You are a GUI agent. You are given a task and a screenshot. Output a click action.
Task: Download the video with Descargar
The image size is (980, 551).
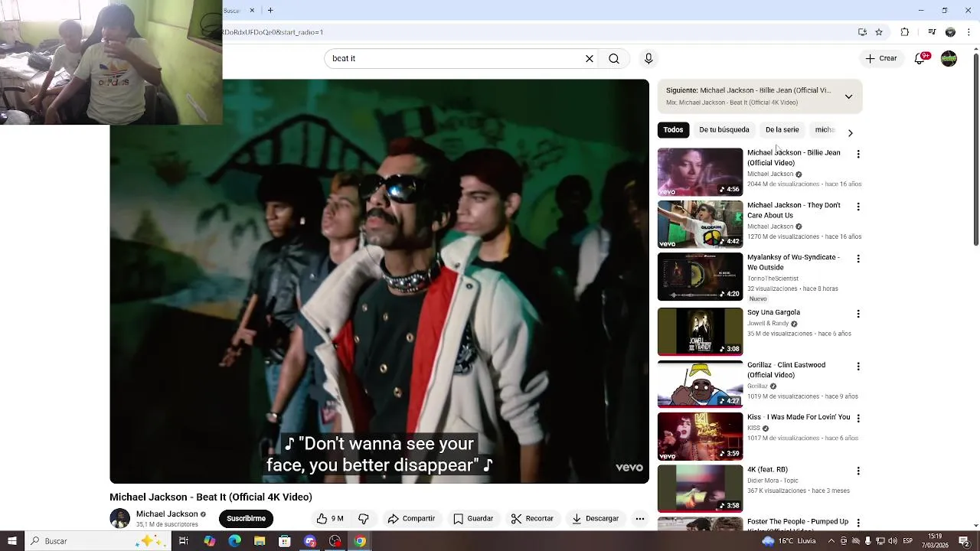point(595,518)
